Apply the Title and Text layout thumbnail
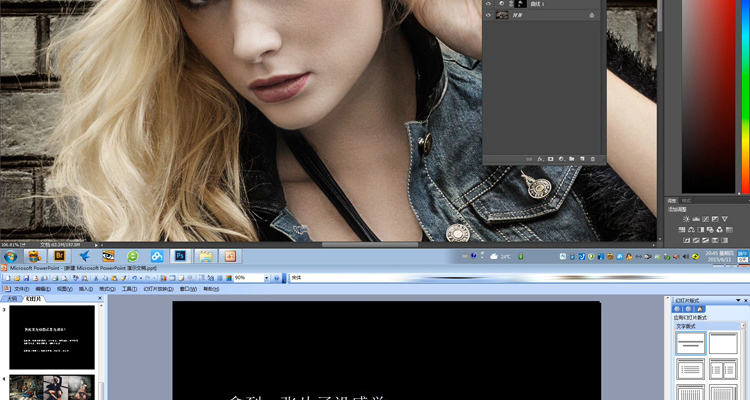 (690, 369)
